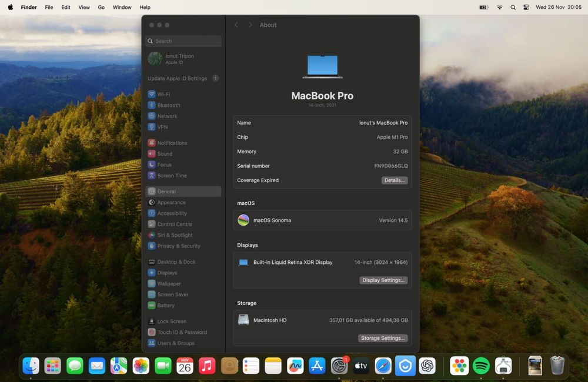Open Sound settings pane
588x382 pixels.
183,153
